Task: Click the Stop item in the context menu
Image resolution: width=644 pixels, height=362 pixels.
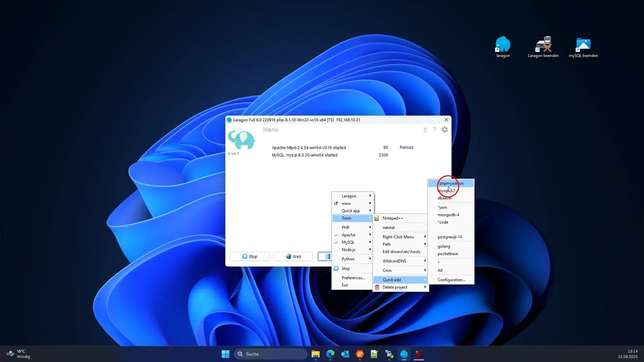Action: click(x=345, y=268)
